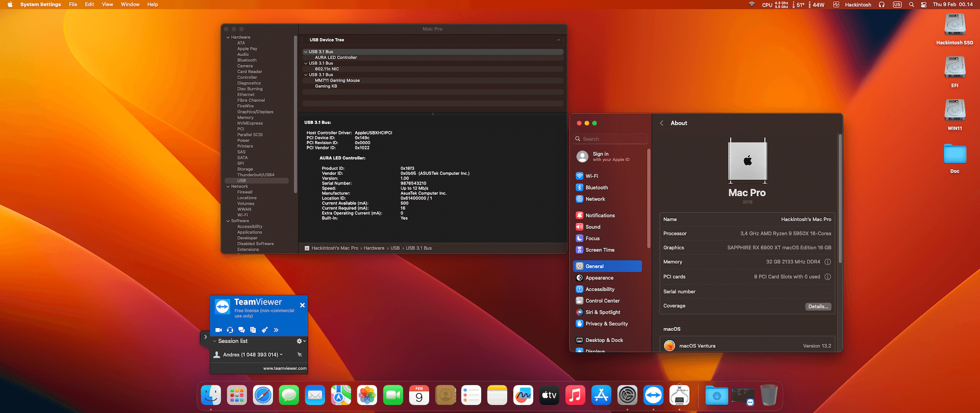
Task: Open the Window menu
Action: [130, 5]
